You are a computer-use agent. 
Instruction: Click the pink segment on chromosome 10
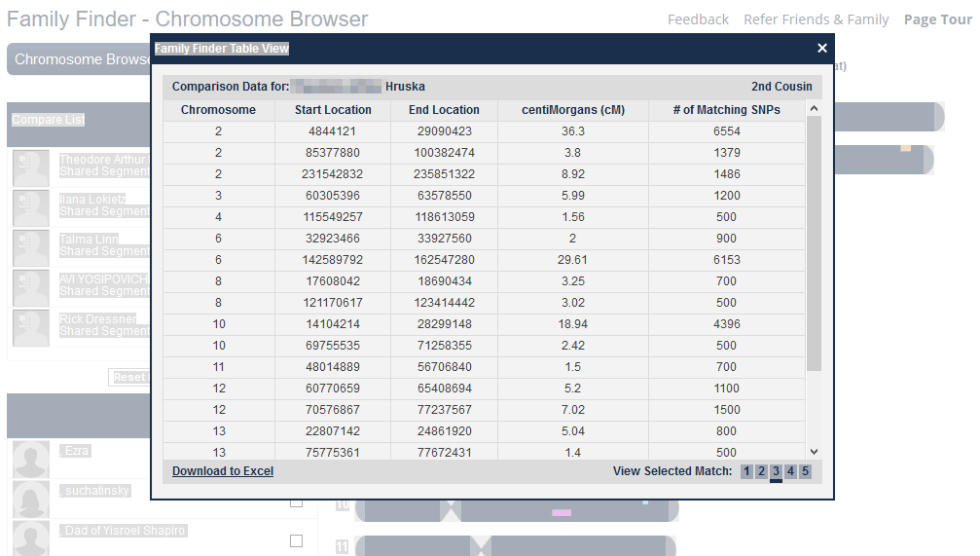pos(562,513)
